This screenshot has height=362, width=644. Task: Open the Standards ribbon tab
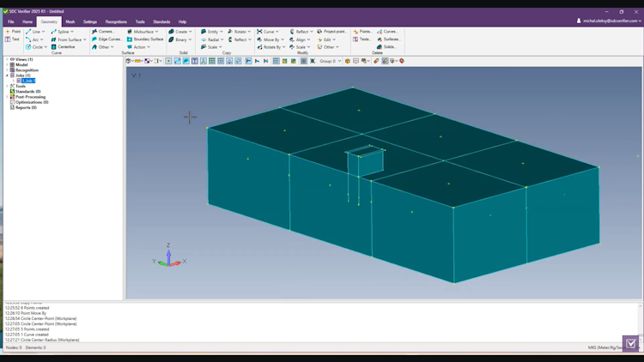[161, 21]
